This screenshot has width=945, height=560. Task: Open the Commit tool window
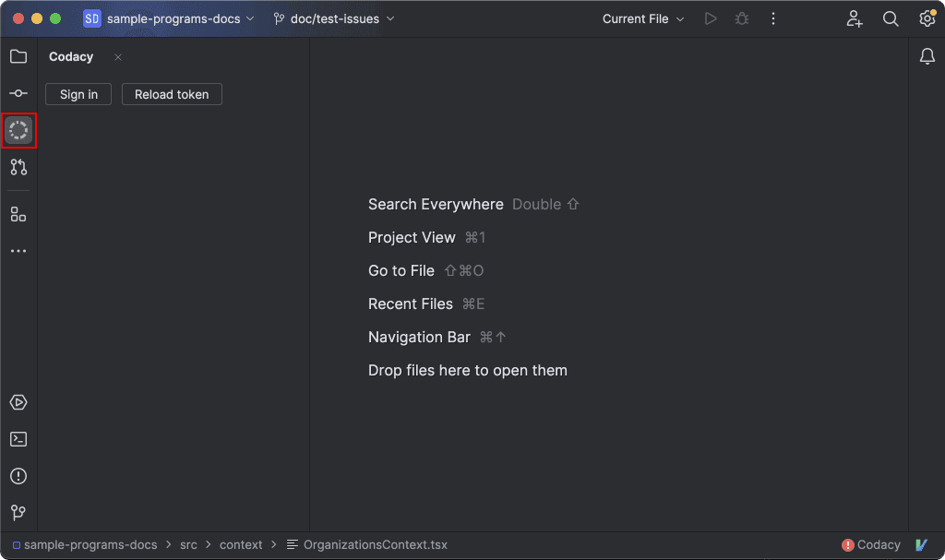click(x=18, y=93)
